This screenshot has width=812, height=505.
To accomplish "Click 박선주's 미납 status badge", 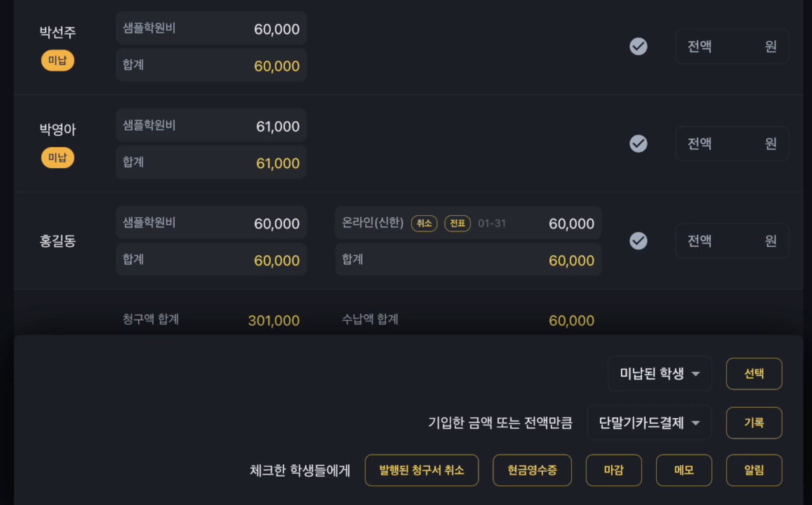I will pos(57,61).
